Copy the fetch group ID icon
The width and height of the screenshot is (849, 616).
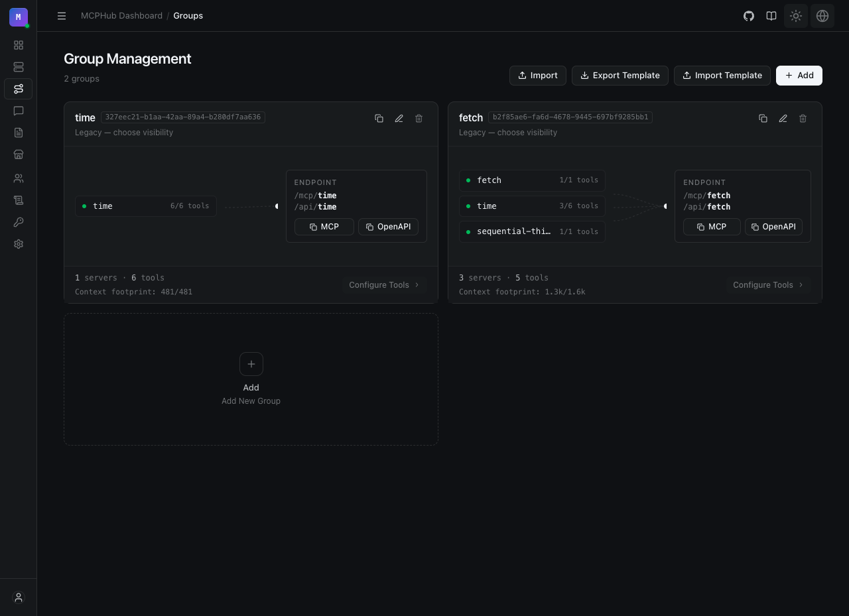tap(763, 118)
